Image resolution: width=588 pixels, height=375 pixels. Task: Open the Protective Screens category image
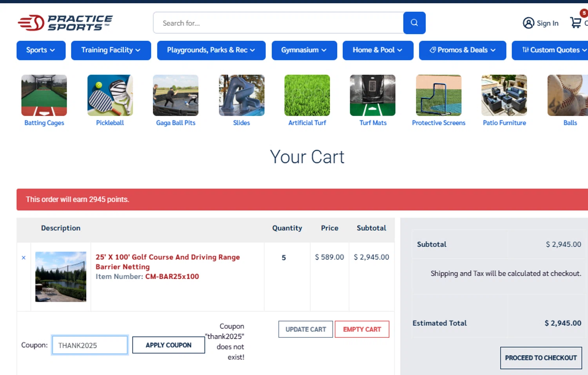click(439, 95)
